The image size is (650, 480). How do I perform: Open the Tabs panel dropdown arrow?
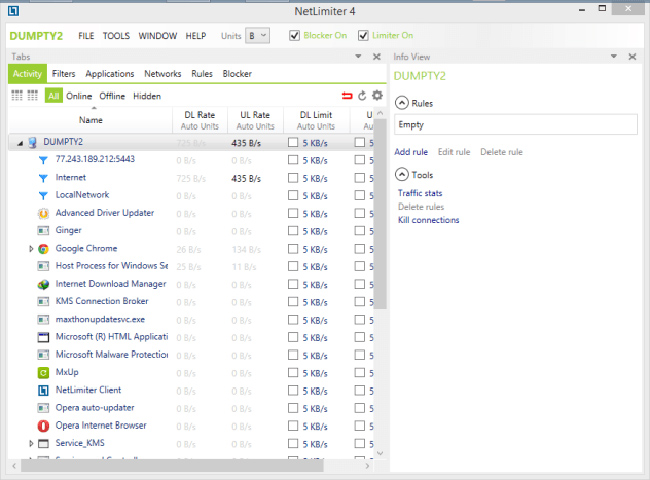(358, 56)
